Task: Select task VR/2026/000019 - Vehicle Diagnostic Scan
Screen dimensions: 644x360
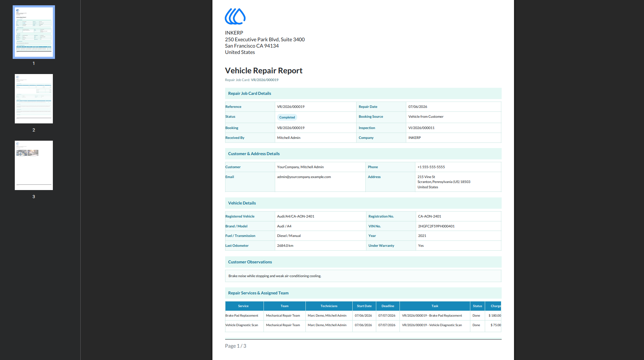Action: click(432, 325)
